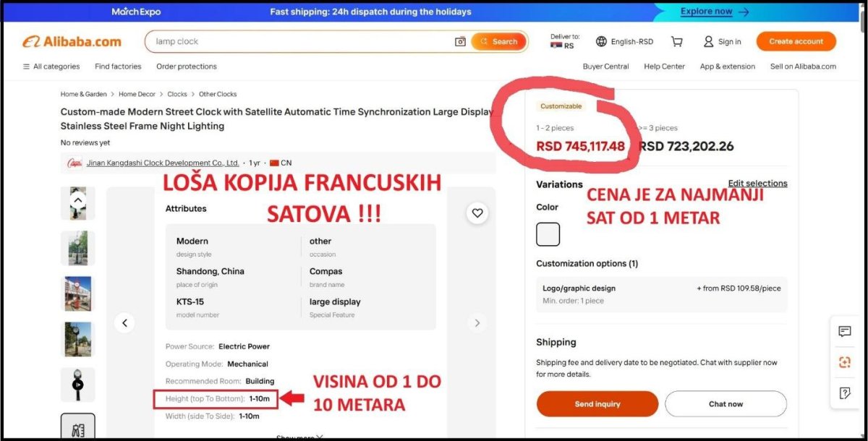Open English-RSD language currency selector
The image size is (868, 441).
[624, 42]
